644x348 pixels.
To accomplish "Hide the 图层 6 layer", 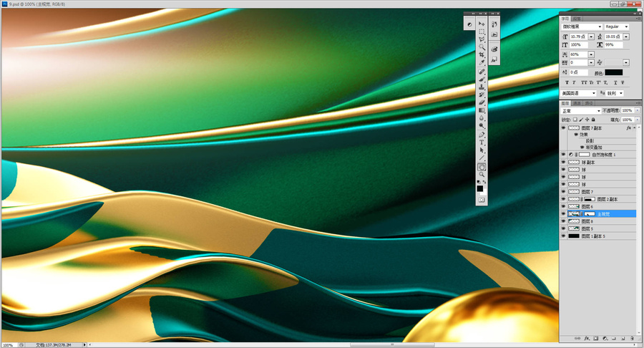I will (x=564, y=207).
